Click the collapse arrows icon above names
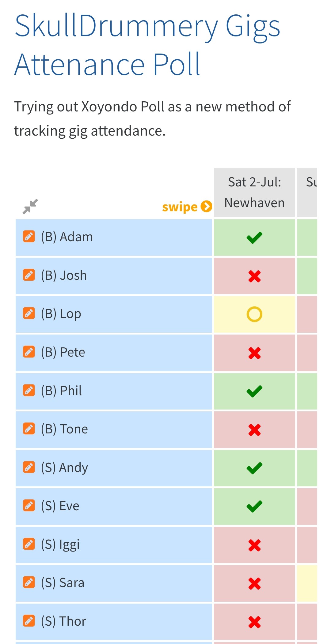Image resolution: width=331 pixels, height=644 pixels. point(30,207)
